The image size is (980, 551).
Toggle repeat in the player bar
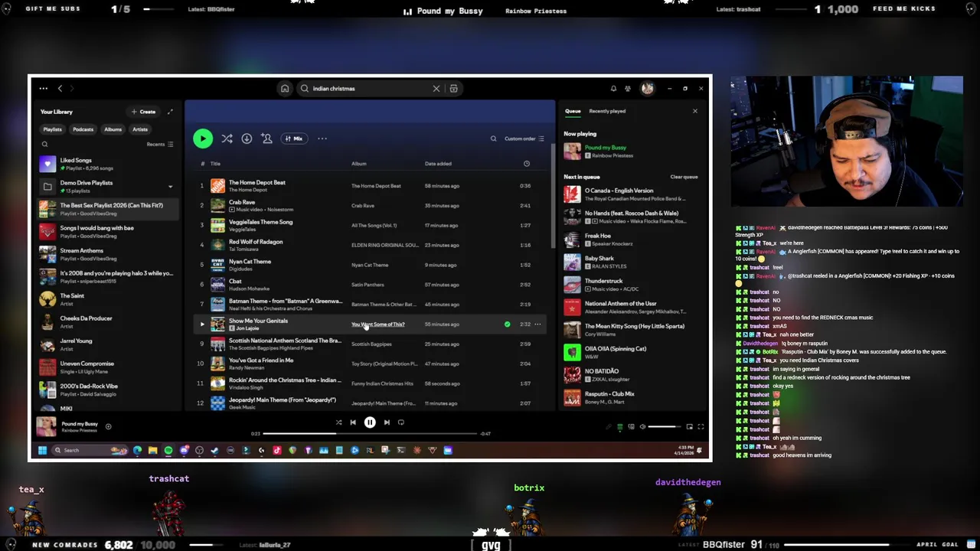click(401, 422)
